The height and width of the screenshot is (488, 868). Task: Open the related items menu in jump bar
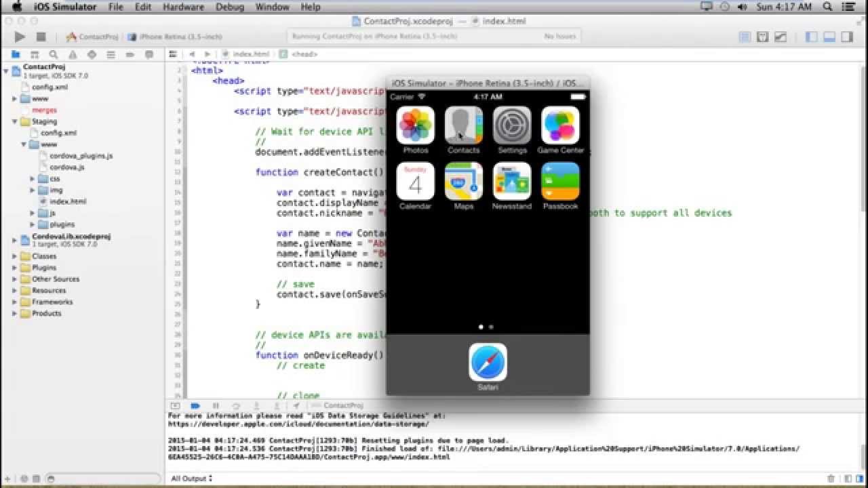(173, 54)
